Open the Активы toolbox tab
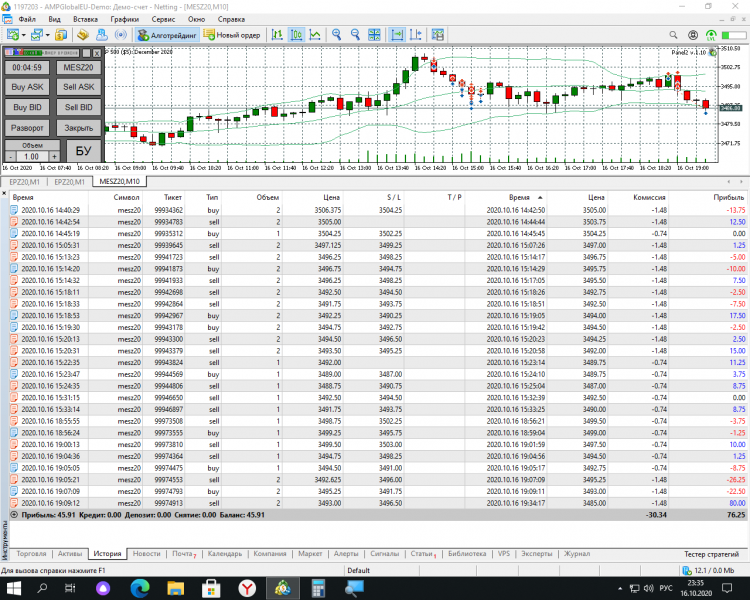750x600 pixels. click(70, 554)
